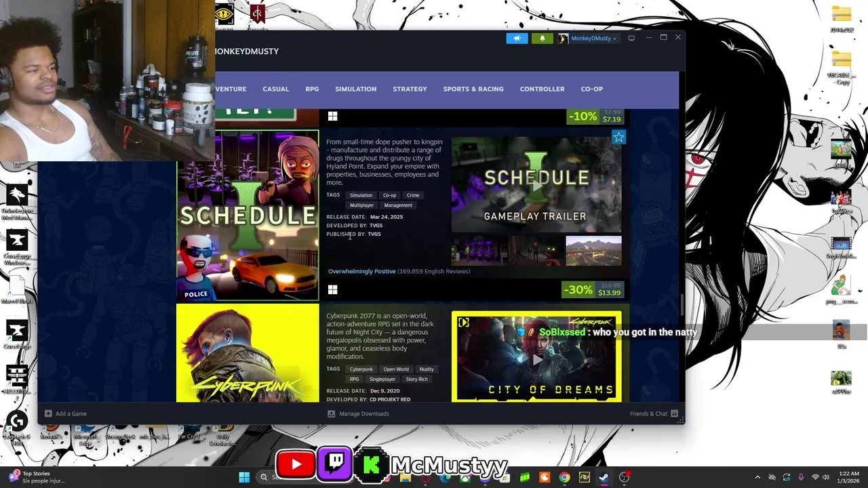
Task: Click the Crime tag
Action: [x=413, y=195]
